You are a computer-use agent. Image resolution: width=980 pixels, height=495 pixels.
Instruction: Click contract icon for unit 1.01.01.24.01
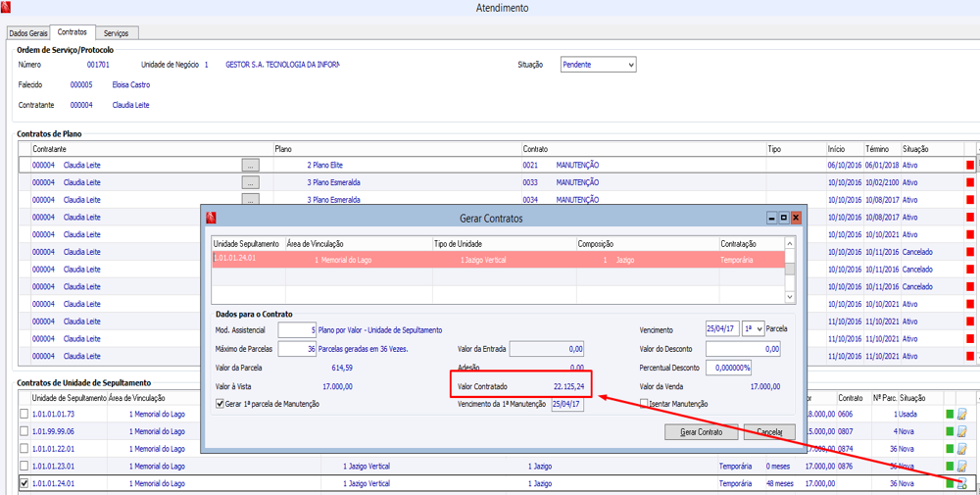[961, 483]
